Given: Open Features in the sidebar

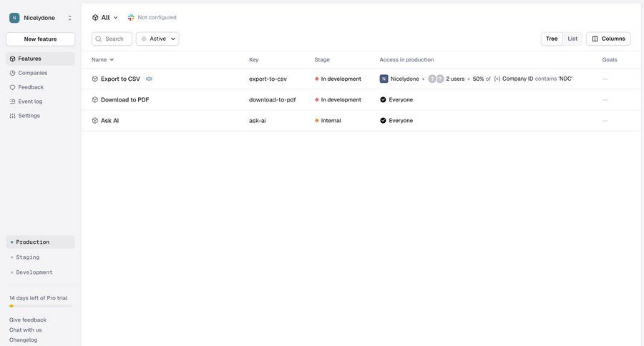Looking at the screenshot, I should [x=40, y=59].
